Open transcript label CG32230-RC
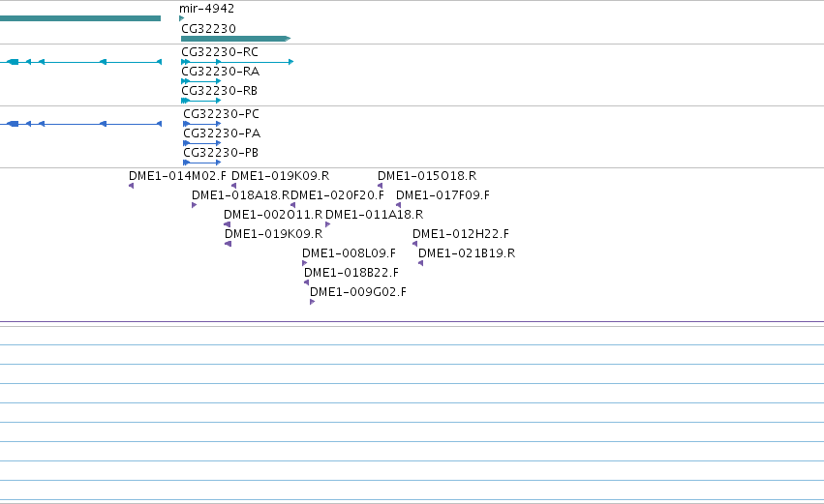The height and width of the screenshot is (504, 824). coord(220,52)
